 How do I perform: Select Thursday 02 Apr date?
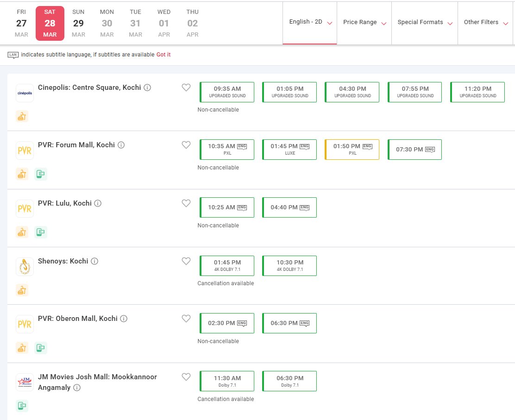point(193,23)
